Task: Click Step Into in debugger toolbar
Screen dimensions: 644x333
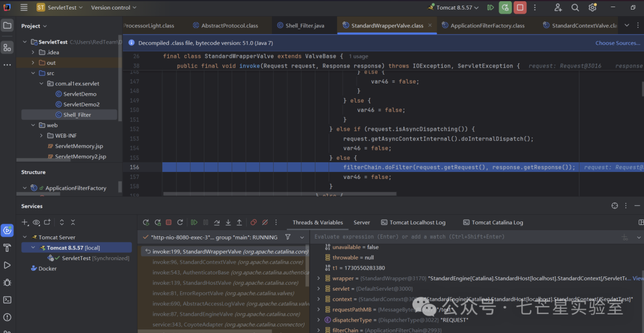Action: (x=228, y=223)
